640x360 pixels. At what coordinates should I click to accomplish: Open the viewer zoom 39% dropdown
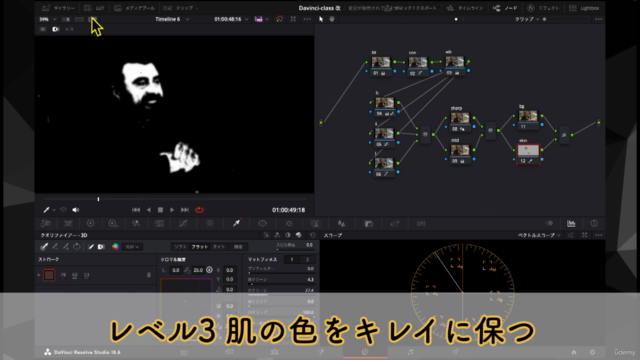48,19
